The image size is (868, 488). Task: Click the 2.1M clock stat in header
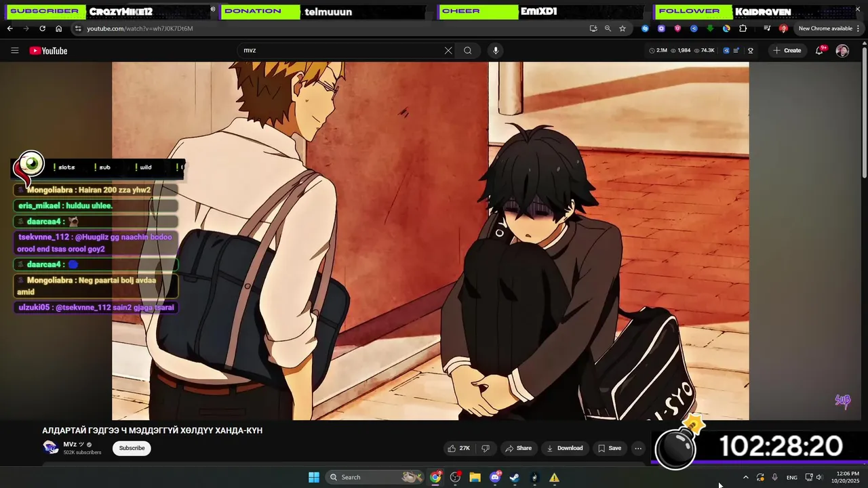(658, 50)
